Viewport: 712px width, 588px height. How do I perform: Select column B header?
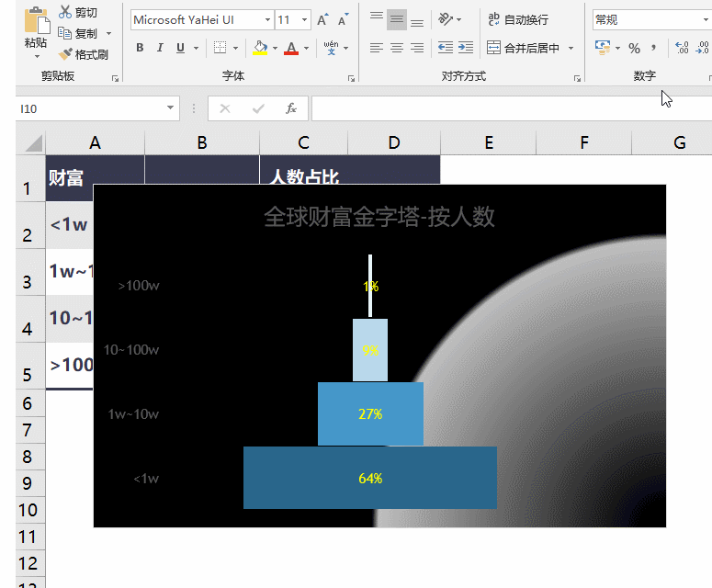click(x=202, y=143)
